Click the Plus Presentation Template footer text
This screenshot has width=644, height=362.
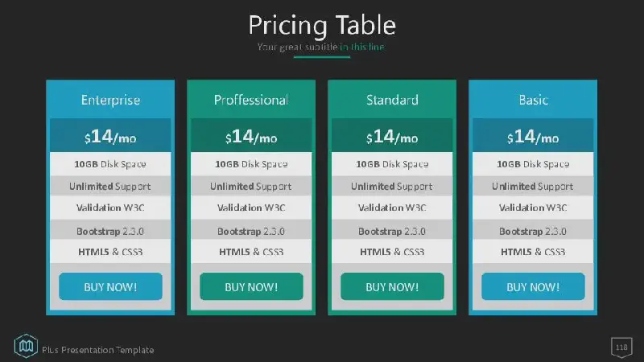click(98, 350)
